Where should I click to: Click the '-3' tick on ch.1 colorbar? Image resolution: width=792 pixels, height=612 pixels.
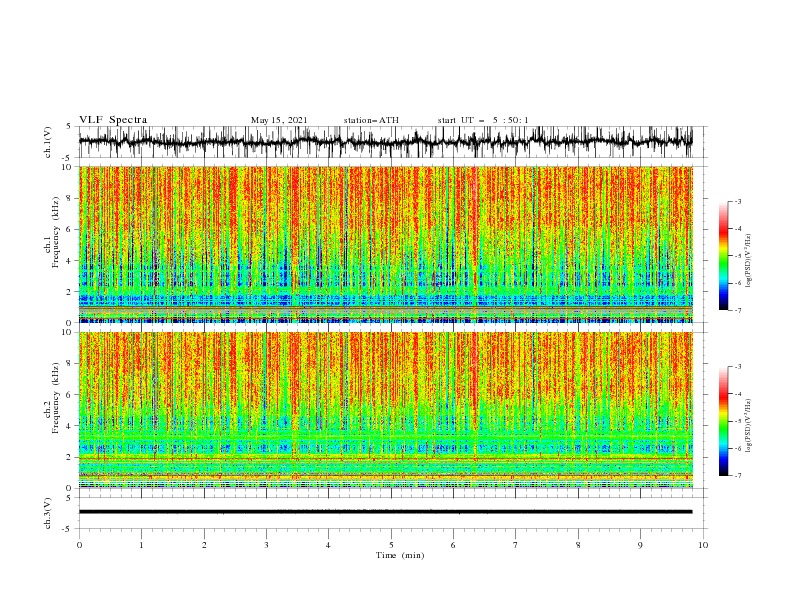pos(737,201)
